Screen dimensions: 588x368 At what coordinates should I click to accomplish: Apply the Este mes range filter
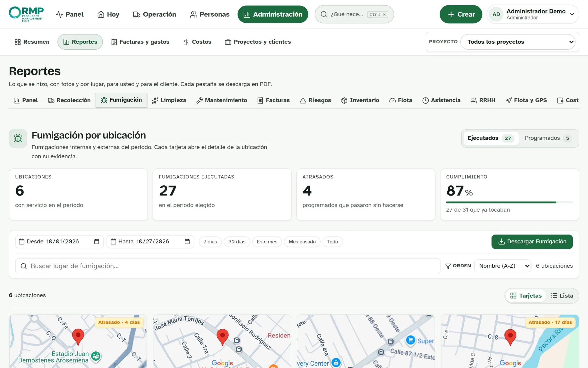[x=267, y=242]
